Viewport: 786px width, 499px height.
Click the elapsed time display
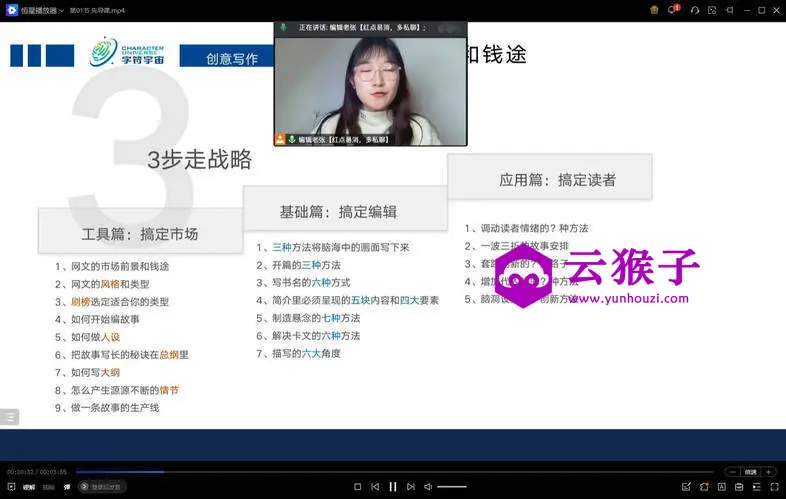(x=20, y=472)
